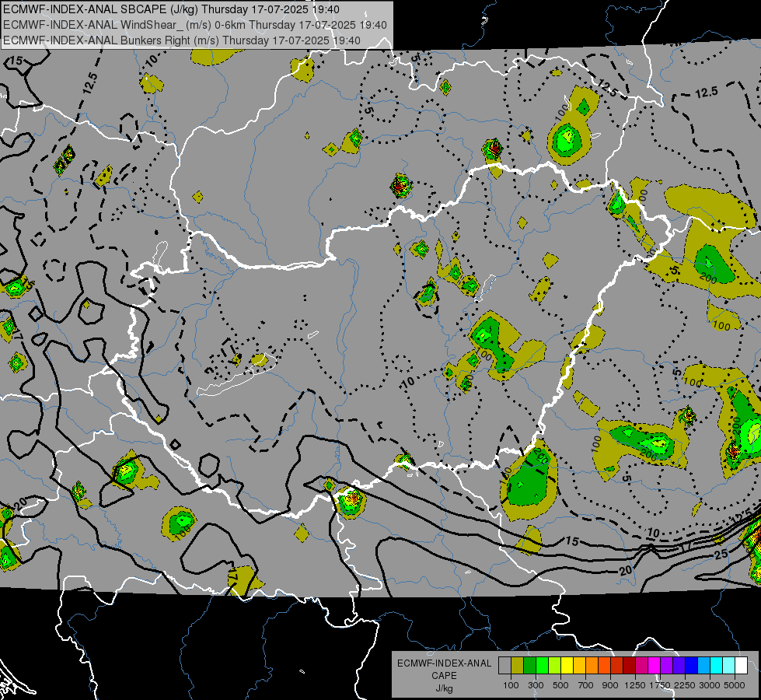
Task: Click the cyan legend swatch
Action: [717, 666]
